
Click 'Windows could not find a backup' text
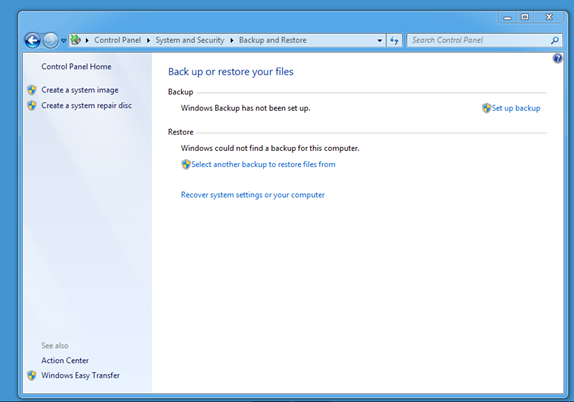(x=270, y=148)
